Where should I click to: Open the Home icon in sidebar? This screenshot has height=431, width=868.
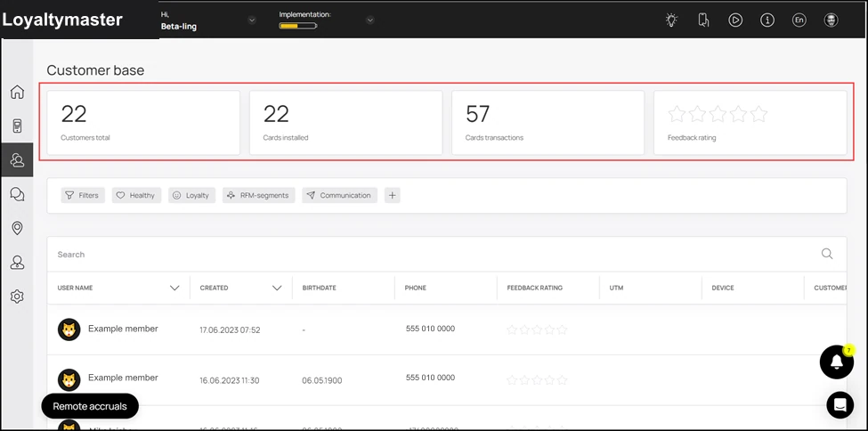click(17, 92)
